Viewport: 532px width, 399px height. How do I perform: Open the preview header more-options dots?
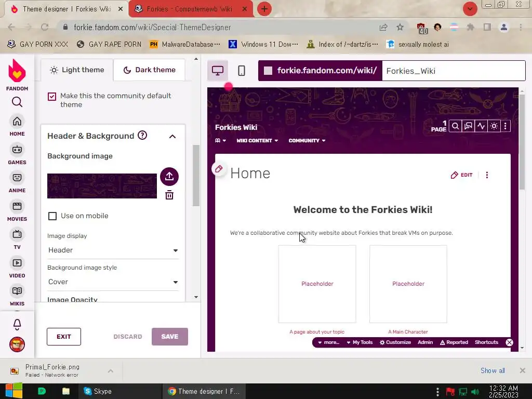pyautogui.click(x=506, y=126)
